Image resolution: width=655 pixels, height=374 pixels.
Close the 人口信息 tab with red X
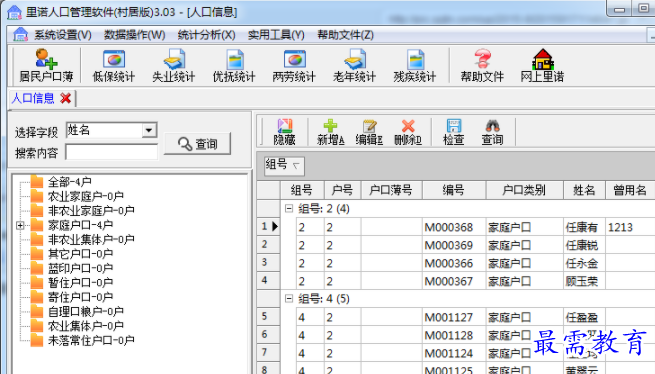(66, 99)
